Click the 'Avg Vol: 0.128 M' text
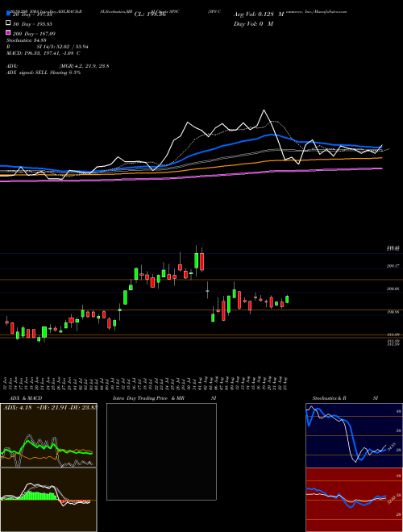This screenshot has width=403, height=532. pos(259,15)
